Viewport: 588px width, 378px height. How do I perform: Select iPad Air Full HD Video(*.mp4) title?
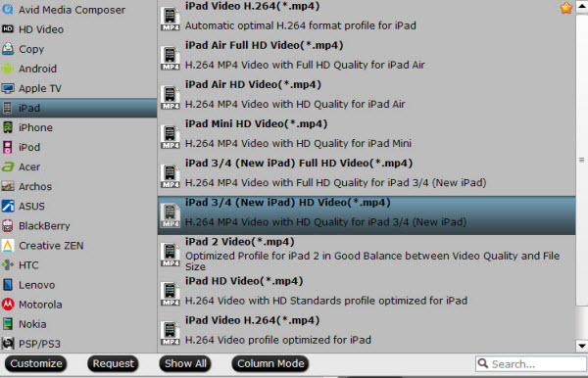click(264, 45)
